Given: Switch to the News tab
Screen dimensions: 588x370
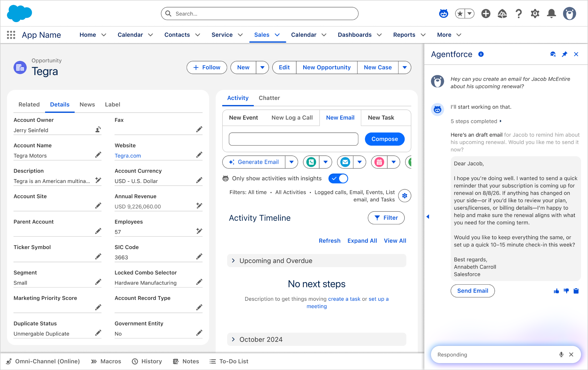Looking at the screenshot, I should pos(87,105).
